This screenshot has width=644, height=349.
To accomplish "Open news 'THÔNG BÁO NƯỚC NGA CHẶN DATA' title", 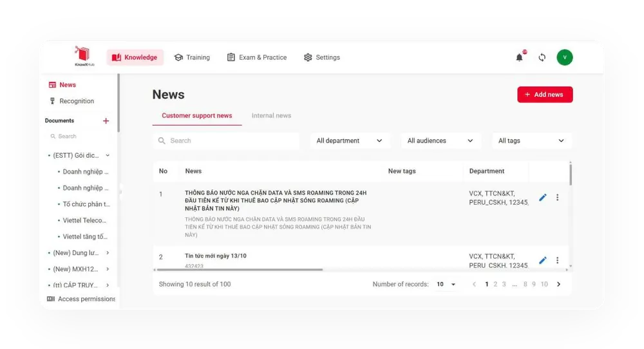I will (x=276, y=200).
